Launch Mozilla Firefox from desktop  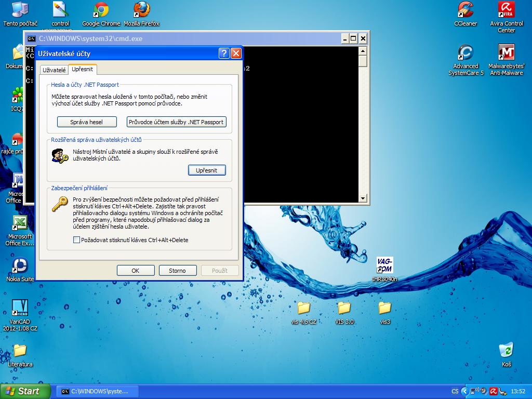point(141,10)
